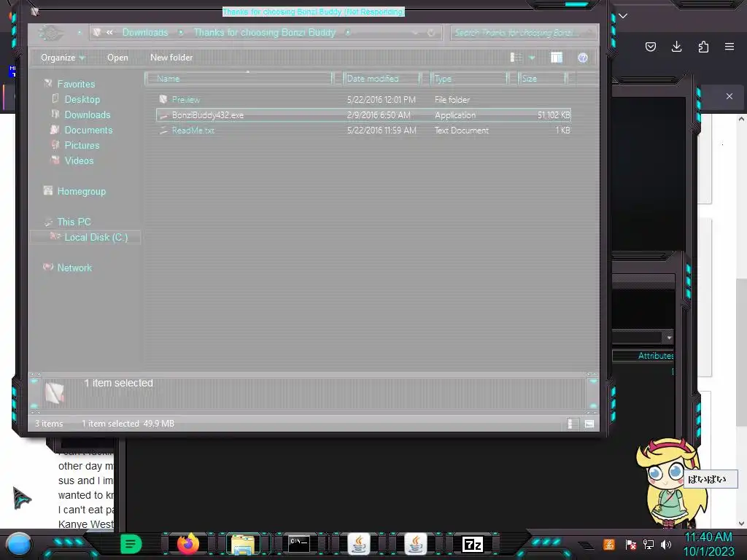Click the refresh button in address bar
The image size is (747, 560).
click(430, 33)
